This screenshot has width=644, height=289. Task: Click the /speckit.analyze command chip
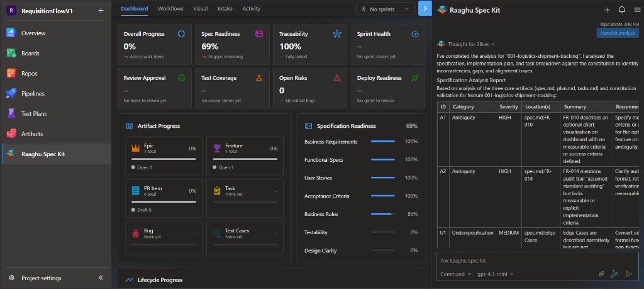(x=618, y=33)
